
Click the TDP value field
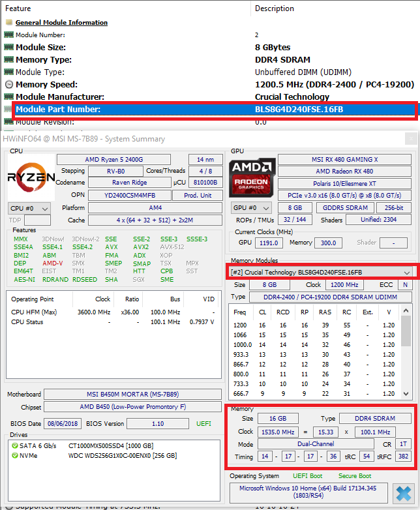[38, 220]
